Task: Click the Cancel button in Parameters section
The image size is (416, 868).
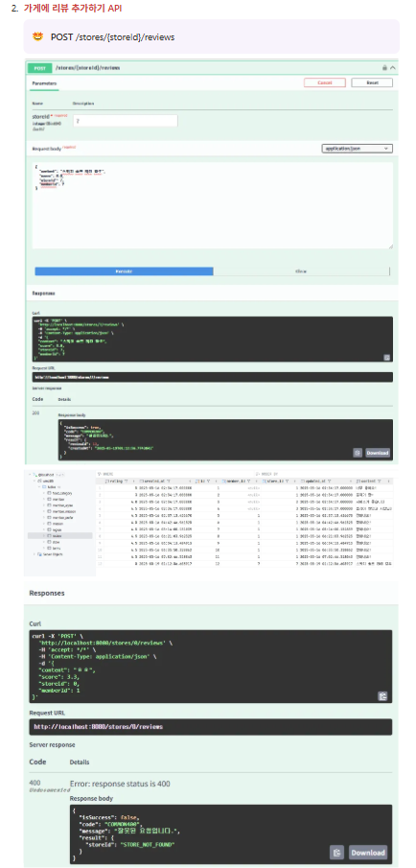Action: coord(324,82)
